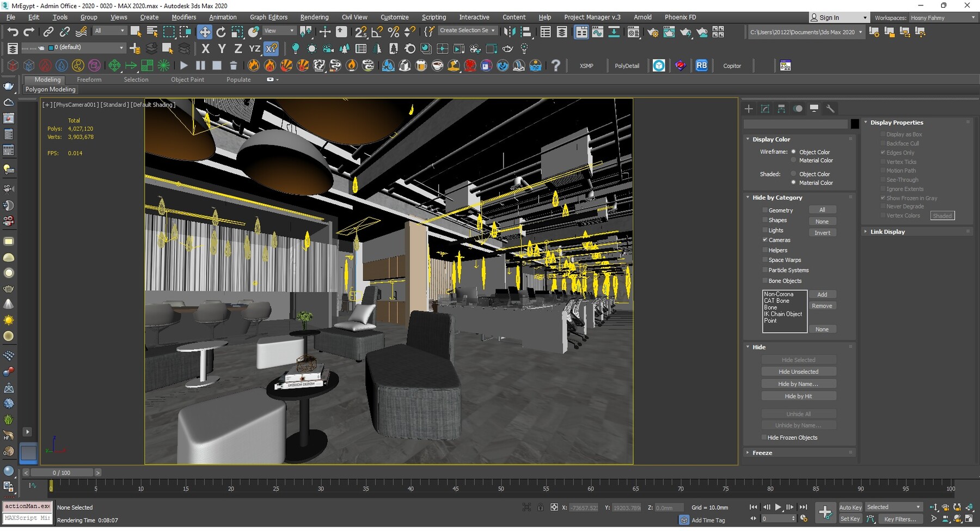Open the View reference coordinate dropdown

coord(279,30)
